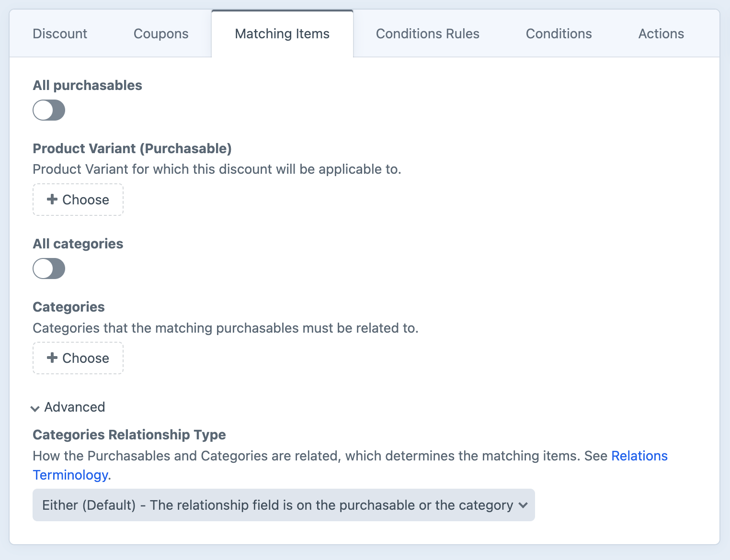Switch to the Discount tab

coord(60,34)
